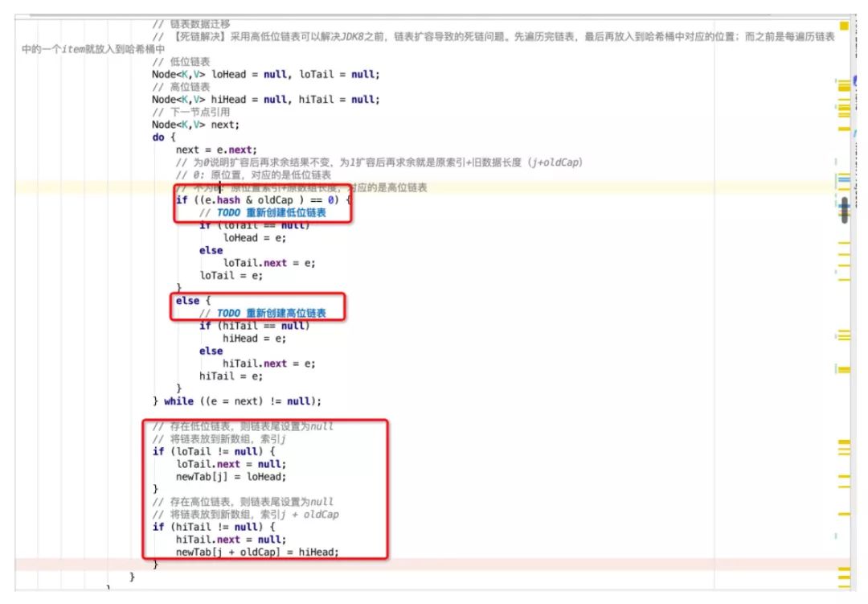This screenshot has width=868, height=604.
Task: Click the 'newTab[j] = loHead;' statement
Action: tap(231, 477)
